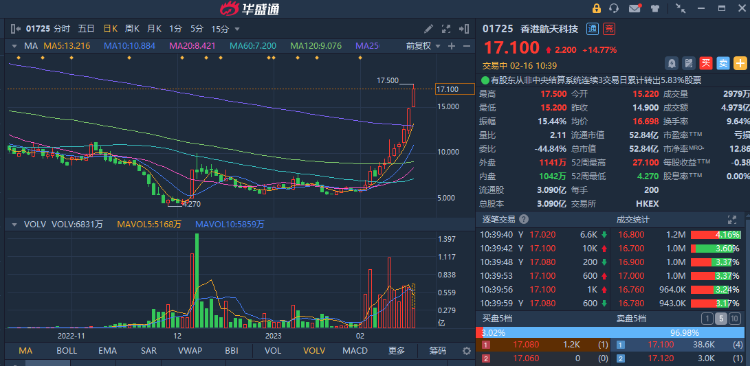Switch to 周K weekly chart
This screenshot has width=750, height=366.
click(x=132, y=29)
